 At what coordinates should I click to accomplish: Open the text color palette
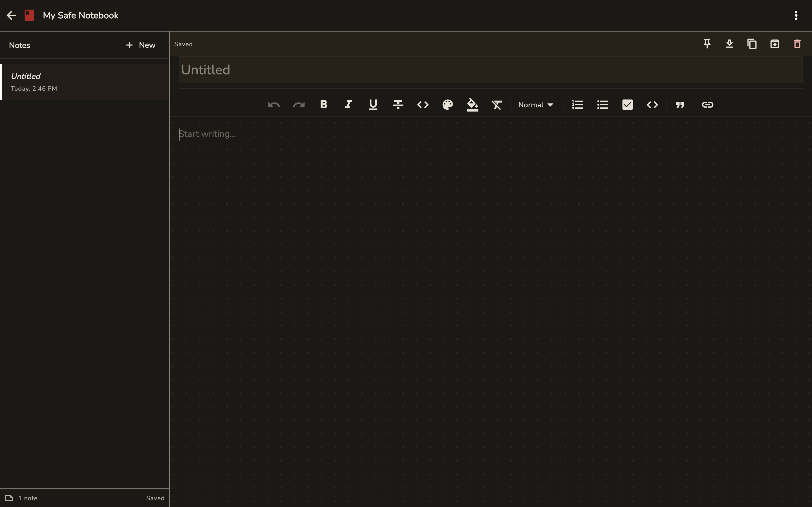coord(448,104)
